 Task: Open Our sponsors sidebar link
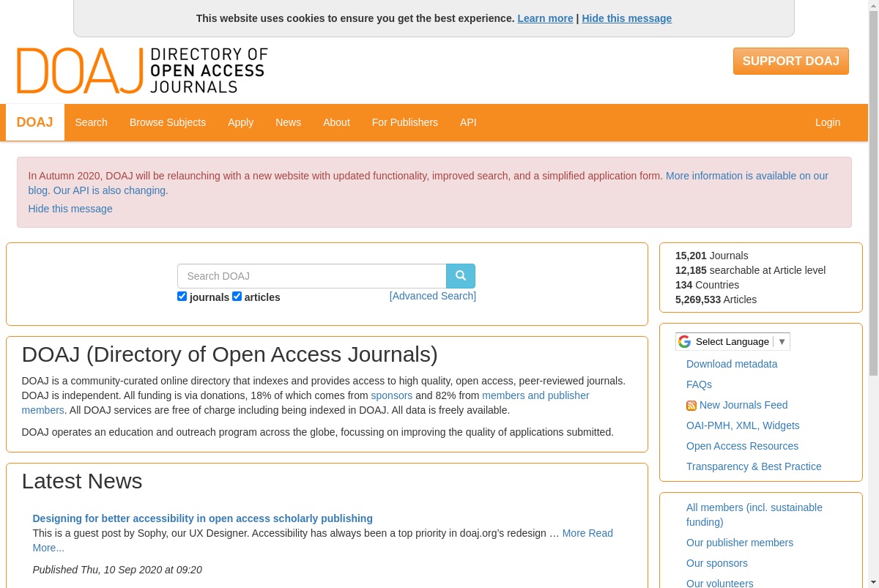click(x=717, y=563)
